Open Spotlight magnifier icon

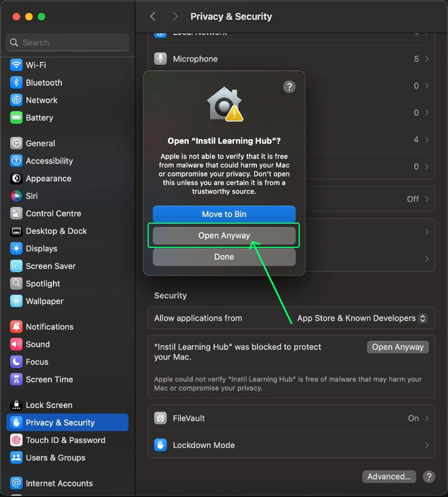pyautogui.click(x=16, y=283)
